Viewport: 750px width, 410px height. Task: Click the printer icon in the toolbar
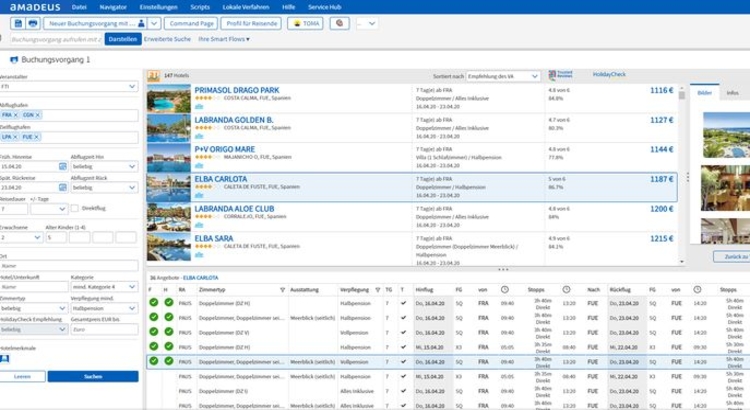33,23
